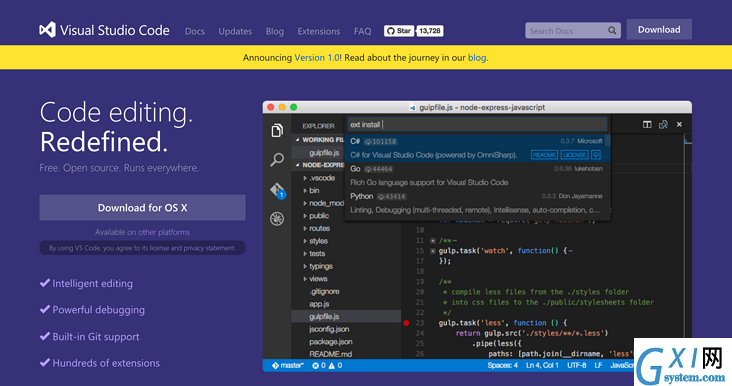The height and width of the screenshot is (386, 732).
Task: Click the Download button in header
Action: (659, 29)
